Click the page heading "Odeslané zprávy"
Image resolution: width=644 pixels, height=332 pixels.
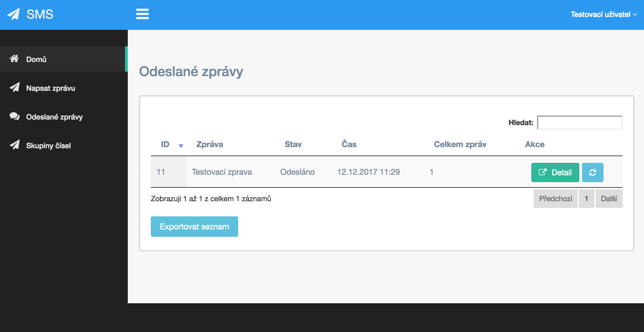(191, 71)
